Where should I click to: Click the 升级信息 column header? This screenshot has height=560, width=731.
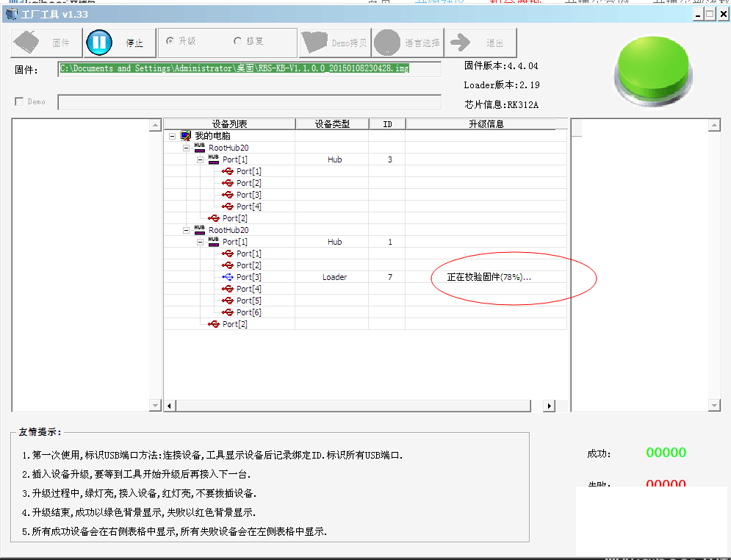click(x=486, y=124)
